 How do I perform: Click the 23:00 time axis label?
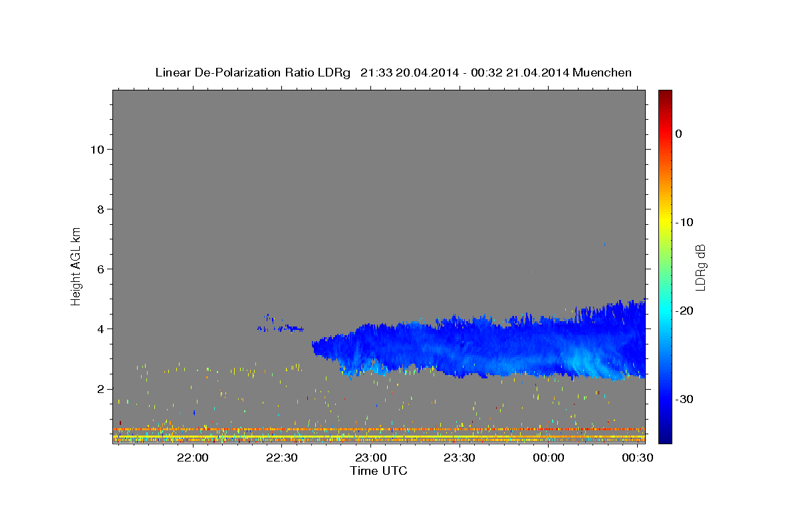(371, 458)
